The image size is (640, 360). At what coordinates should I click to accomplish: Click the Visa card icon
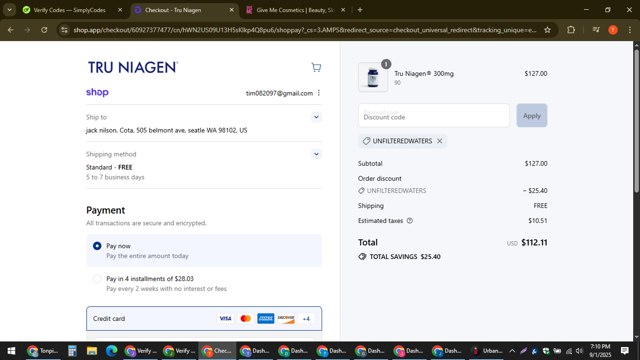pos(225,318)
